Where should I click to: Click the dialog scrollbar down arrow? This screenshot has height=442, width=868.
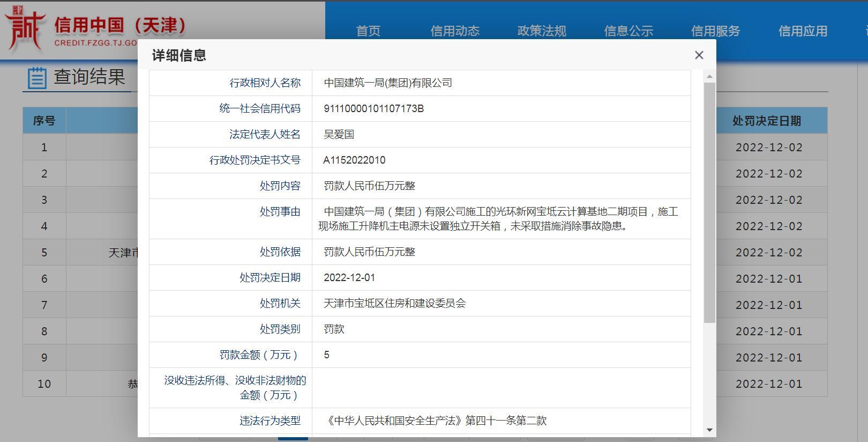[x=709, y=430]
